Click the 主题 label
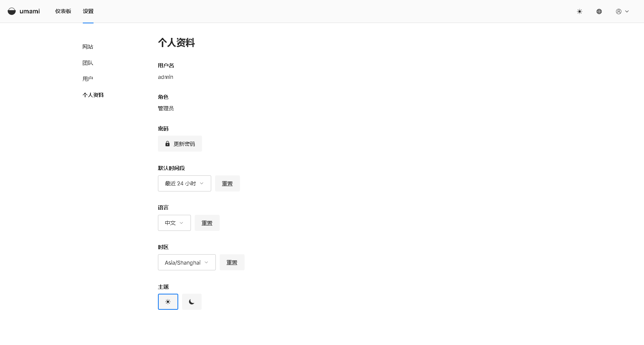This screenshot has height=345, width=644. [x=163, y=287]
